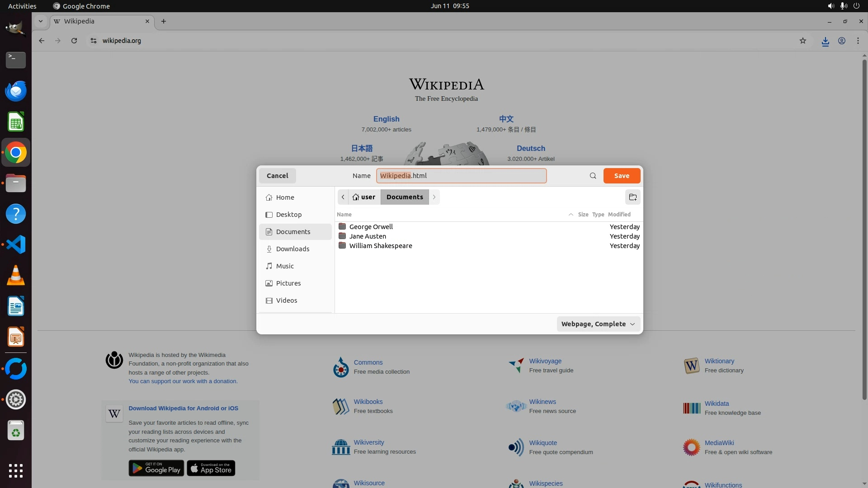The image size is (868, 488).
Task: Launch Visual Studio Code from dock
Action: click(x=15, y=244)
